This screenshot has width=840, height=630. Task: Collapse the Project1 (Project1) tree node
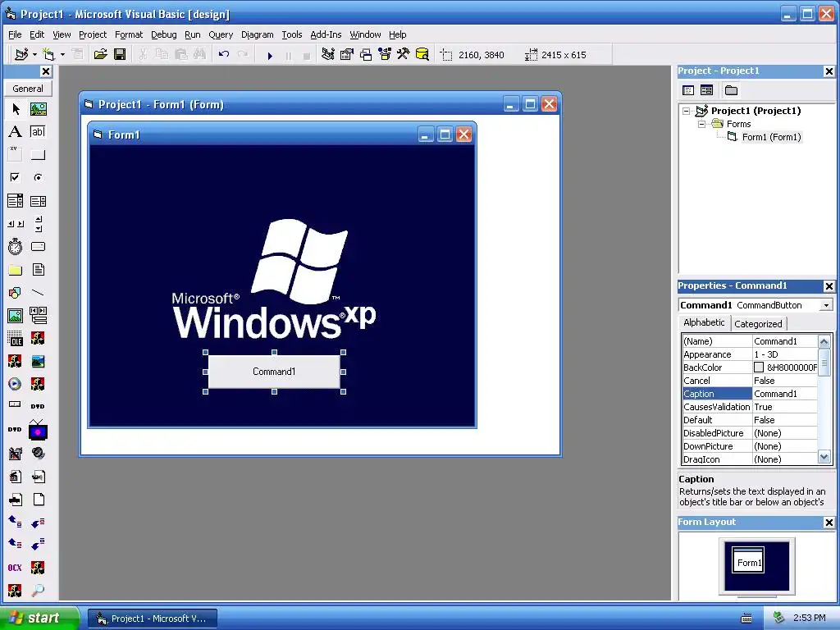tap(687, 111)
